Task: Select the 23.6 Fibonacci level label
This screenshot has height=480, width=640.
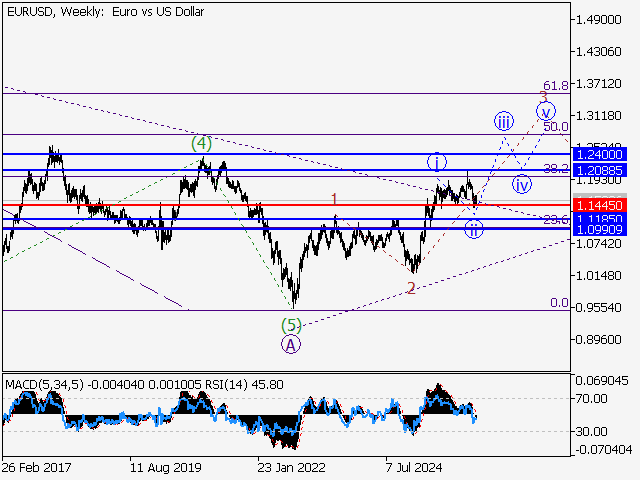Action: tap(556, 220)
